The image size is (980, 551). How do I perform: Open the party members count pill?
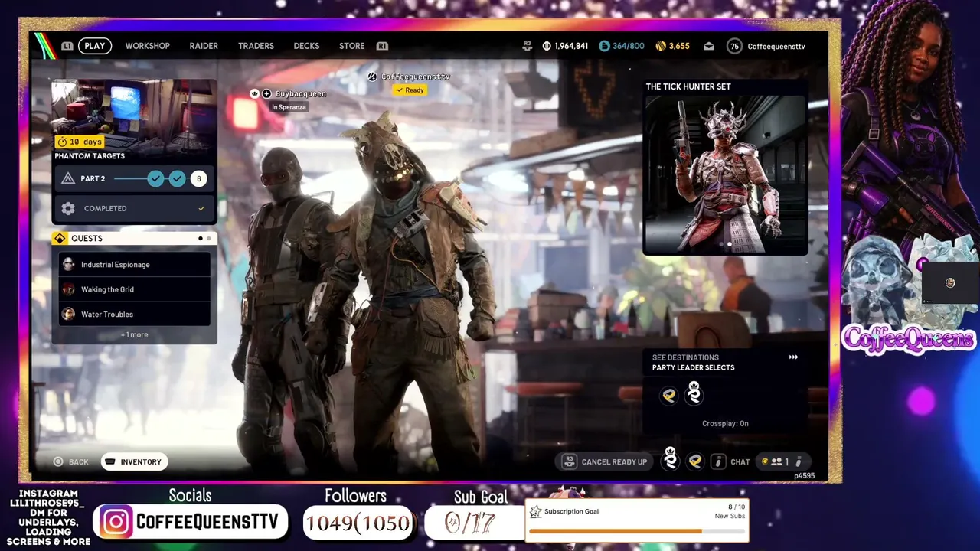(x=782, y=461)
